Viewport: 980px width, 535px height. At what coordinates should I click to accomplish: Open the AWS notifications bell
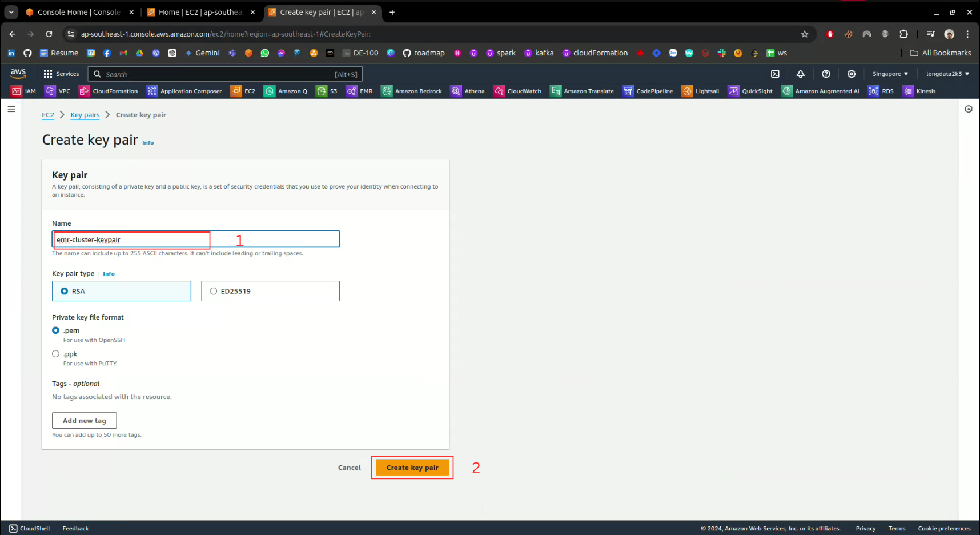800,74
